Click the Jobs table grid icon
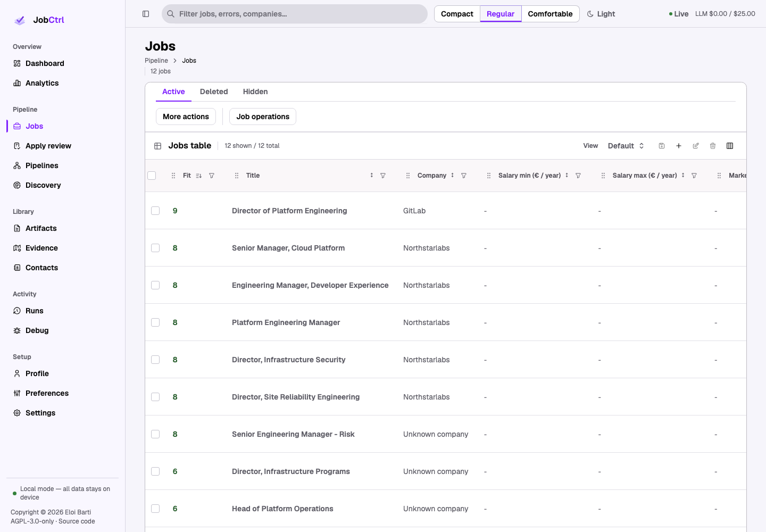 pyautogui.click(x=158, y=146)
